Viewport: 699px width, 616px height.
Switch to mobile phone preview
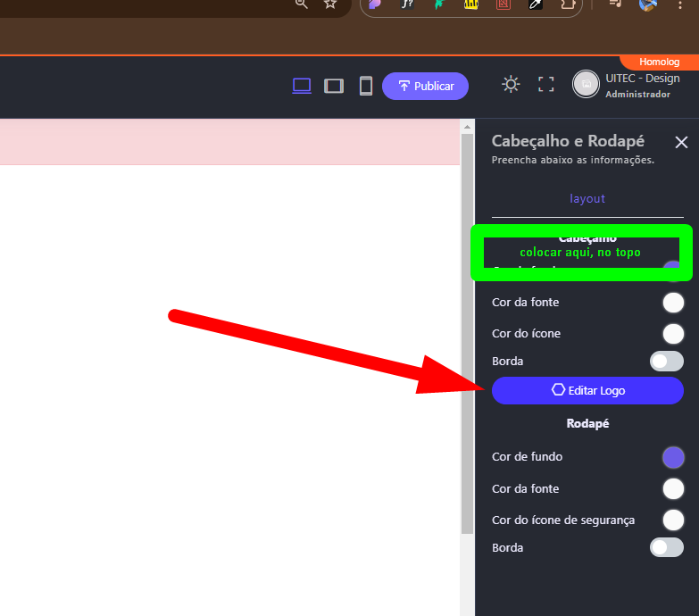(365, 86)
